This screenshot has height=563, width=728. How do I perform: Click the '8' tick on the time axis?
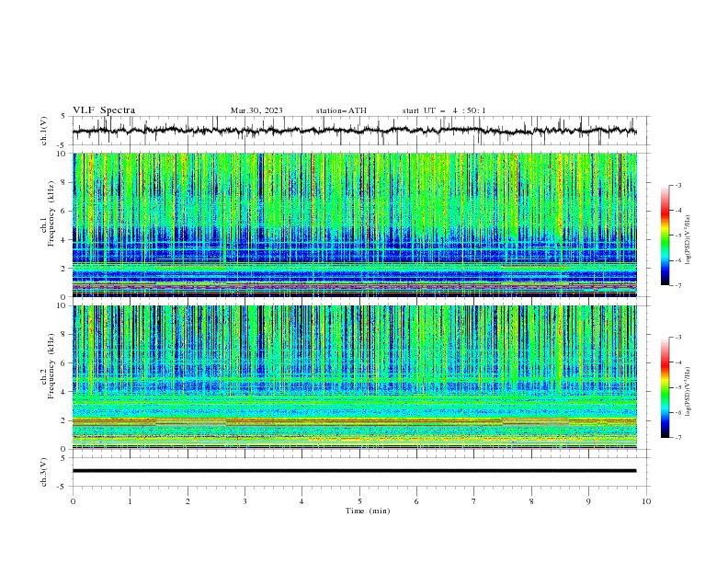coord(531,501)
